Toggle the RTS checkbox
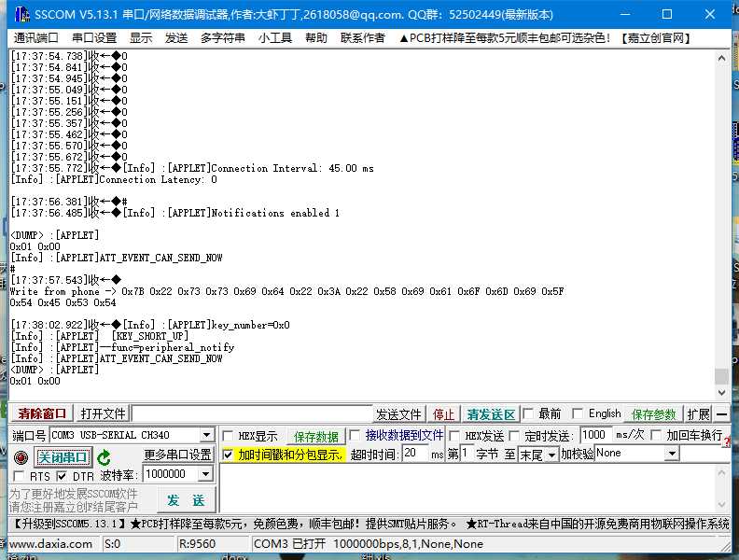 click(x=19, y=476)
